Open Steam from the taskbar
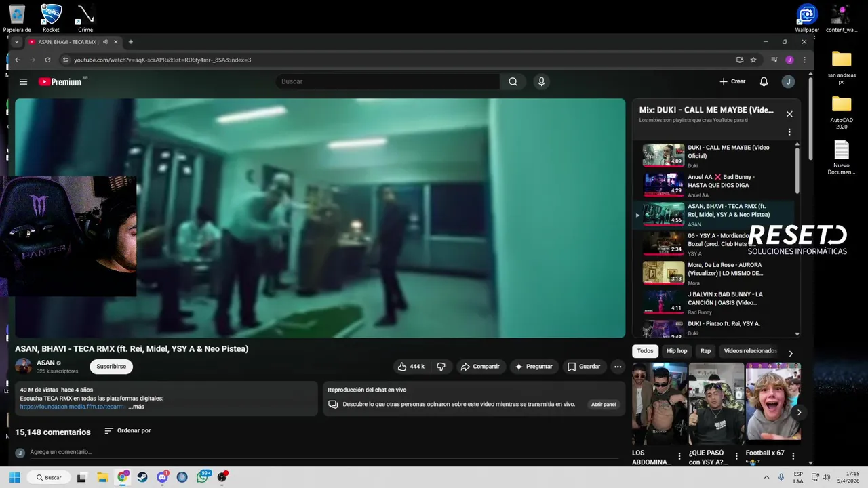This screenshot has width=868, height=488. [142, 477]
